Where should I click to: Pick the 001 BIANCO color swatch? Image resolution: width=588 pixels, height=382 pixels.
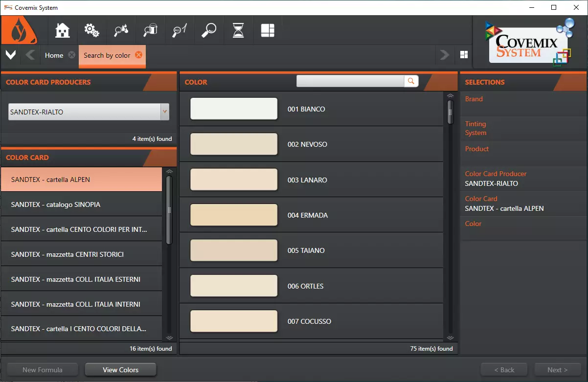234,109
